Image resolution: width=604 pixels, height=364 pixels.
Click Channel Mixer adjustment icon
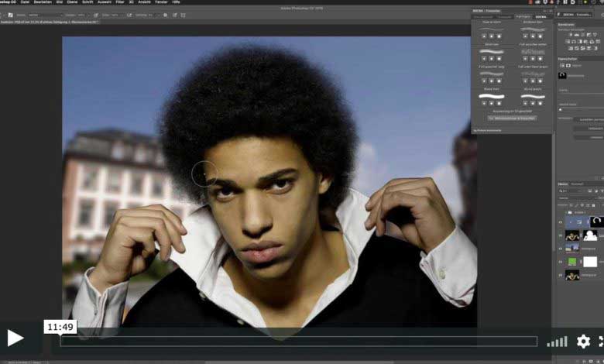pos(592,42)
